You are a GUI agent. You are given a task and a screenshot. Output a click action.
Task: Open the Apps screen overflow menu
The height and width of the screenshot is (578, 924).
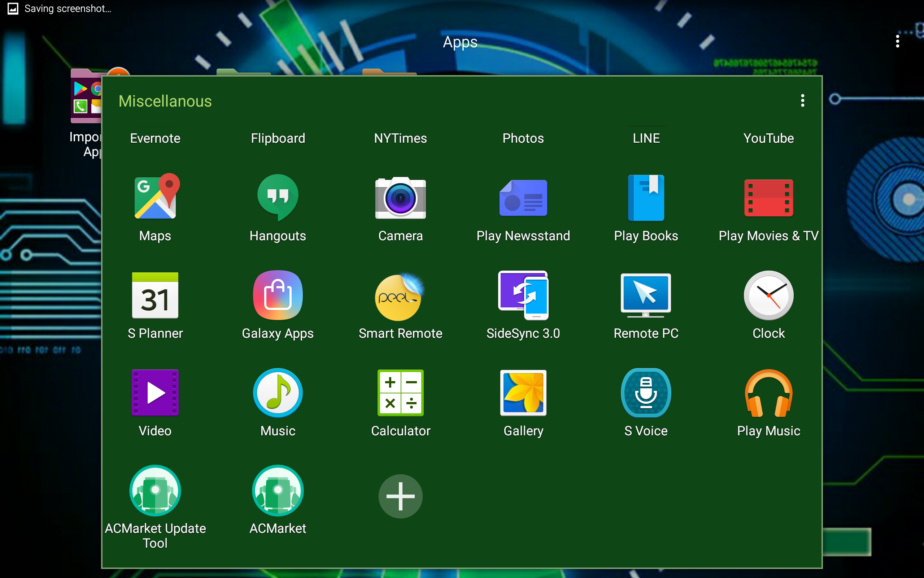[897, 41]
